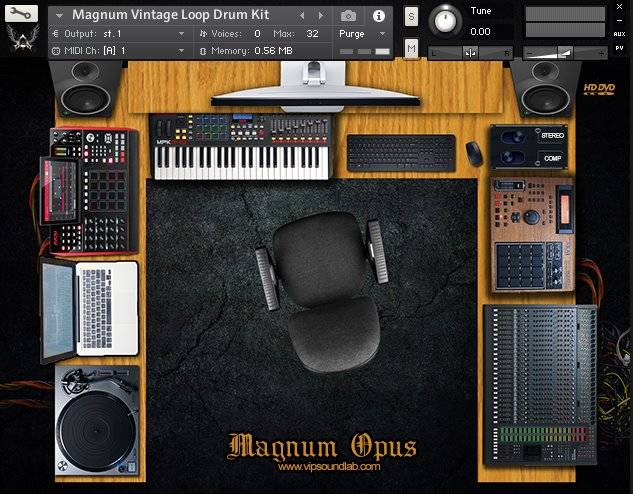The width and height of the screenshot is (633, 494).
Task: Click the tablet on the drum machine
Action: [59, 191]
